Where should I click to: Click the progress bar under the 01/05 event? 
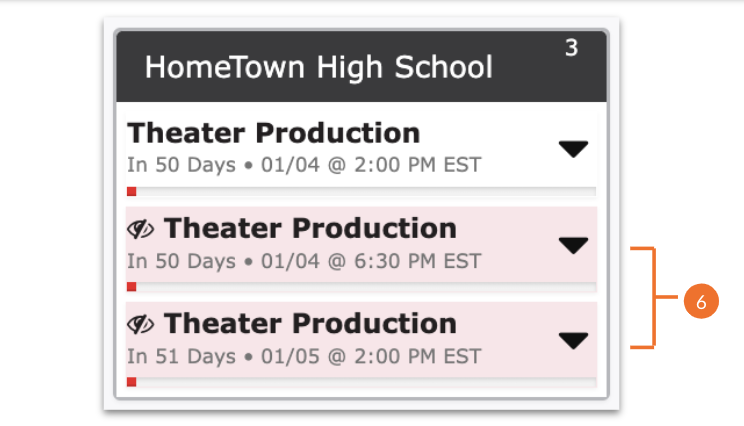362,382
